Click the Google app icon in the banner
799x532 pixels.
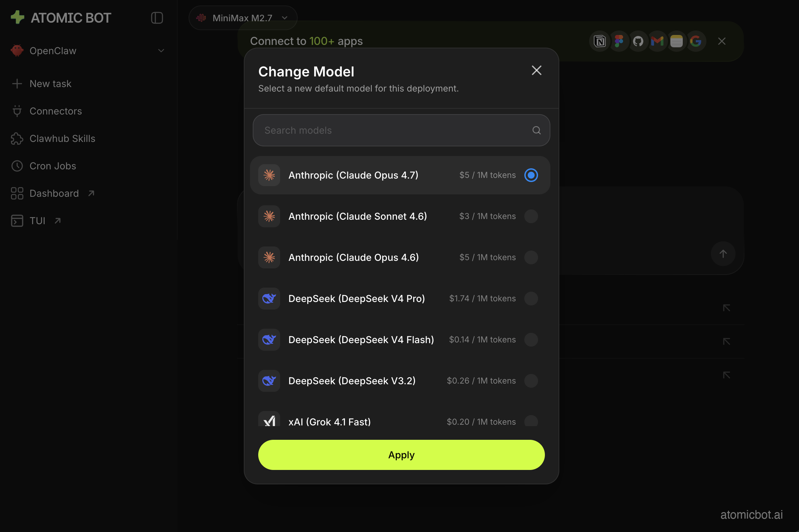(696, 41)
